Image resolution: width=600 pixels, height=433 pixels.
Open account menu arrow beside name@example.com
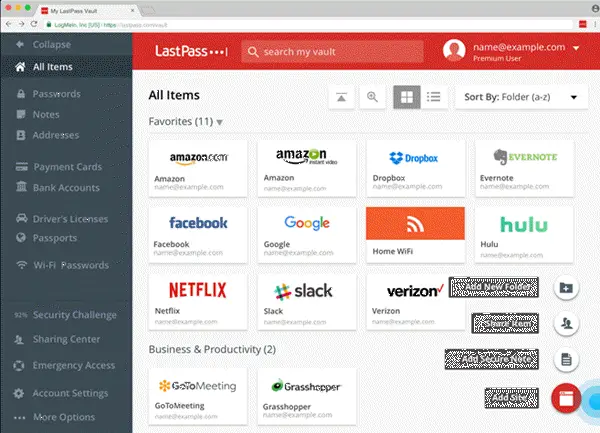click(576, 48)
